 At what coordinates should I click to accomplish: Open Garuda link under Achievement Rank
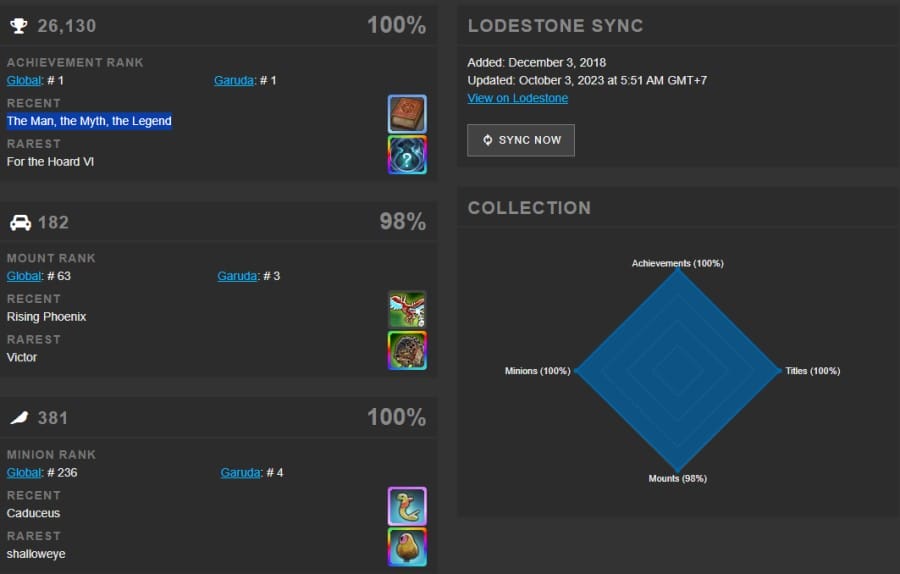point(234,80)
